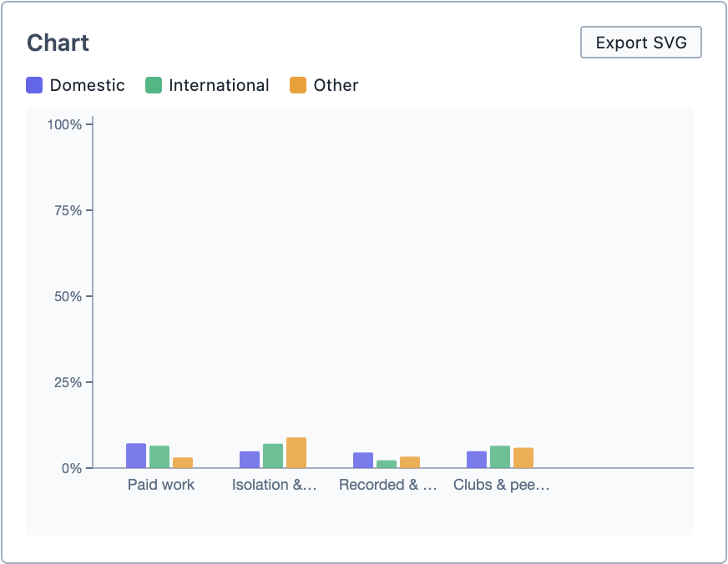Click the Domestic bar in Recorded group
728x564 pixels.
[x=363, y=460]
